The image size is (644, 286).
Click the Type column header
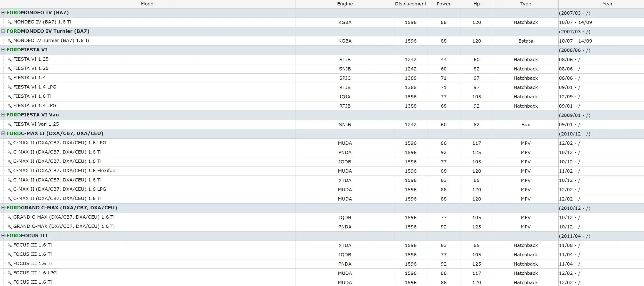tap(526, 4)
